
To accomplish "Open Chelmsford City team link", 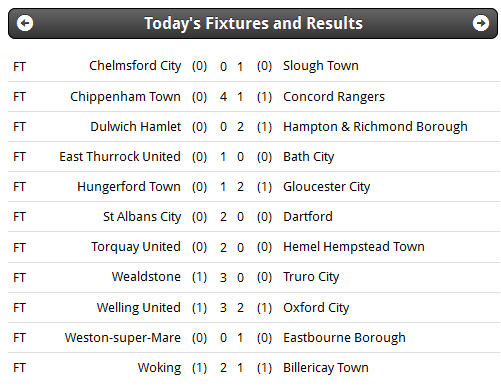I will click(x=135, y=66).
